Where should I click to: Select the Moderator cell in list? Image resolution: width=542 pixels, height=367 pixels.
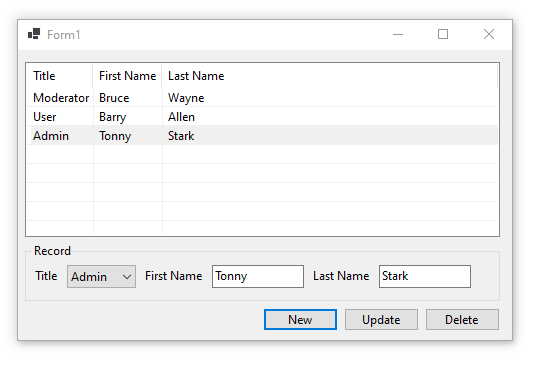pyautogui.click(x=61, y=98)
